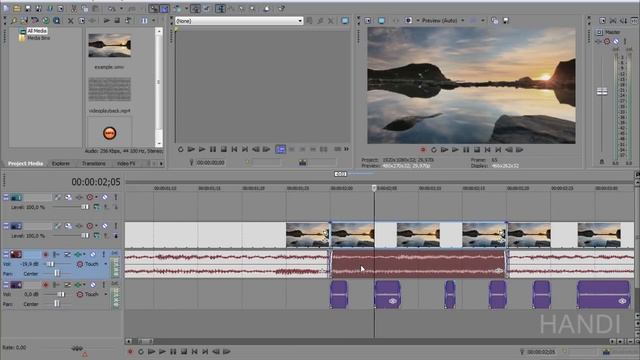Open the Preview (Auto) quality dropdown
Screen dimensions: 640x360
click(443, 20)
